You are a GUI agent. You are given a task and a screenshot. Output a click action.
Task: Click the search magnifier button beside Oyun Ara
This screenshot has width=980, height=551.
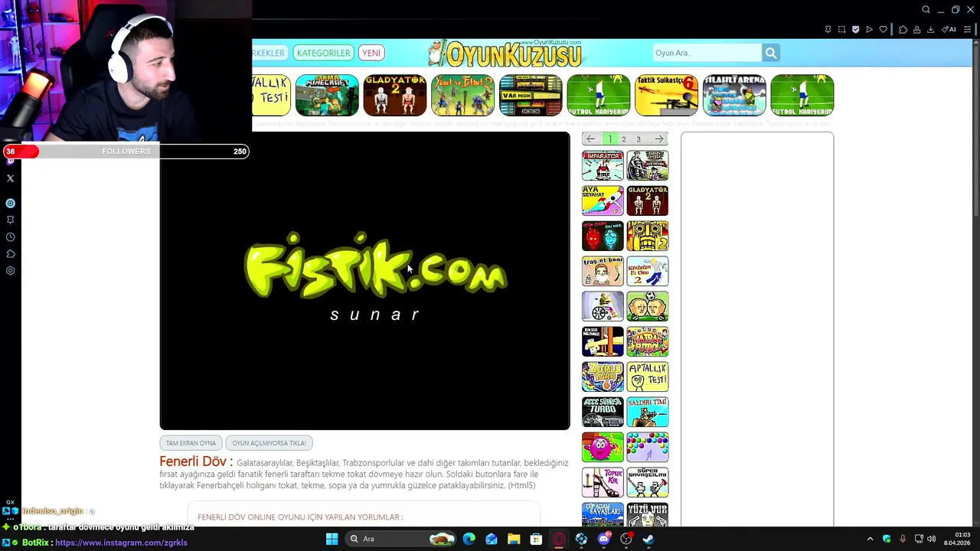click(770, 53)
